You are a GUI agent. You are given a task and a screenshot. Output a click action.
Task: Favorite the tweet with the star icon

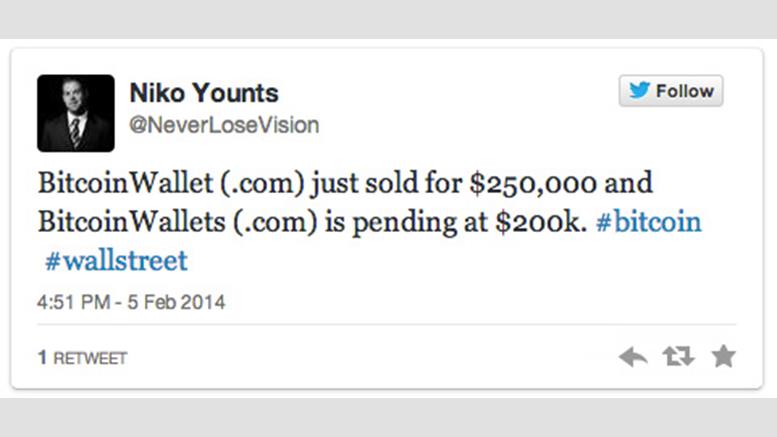tap(723, 356)
